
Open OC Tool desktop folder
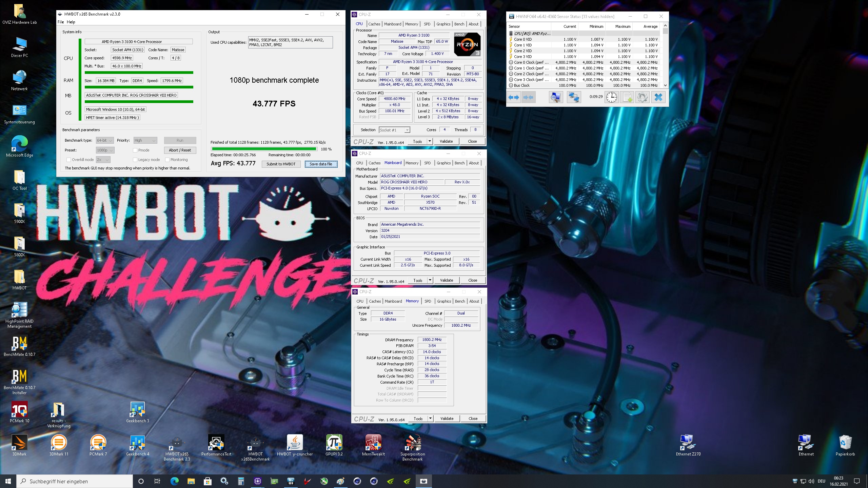pos(19,180)
